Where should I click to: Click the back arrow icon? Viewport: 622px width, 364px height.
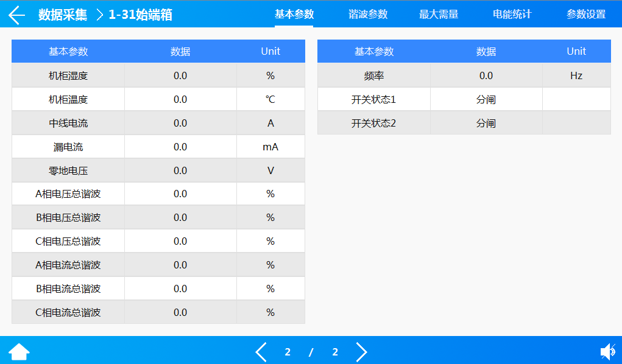(x=16, y=15)
